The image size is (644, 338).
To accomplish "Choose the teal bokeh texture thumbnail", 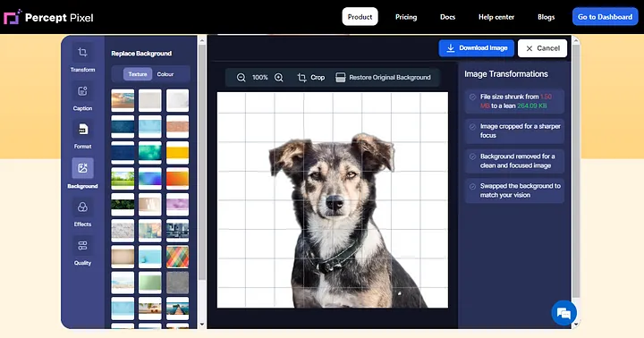I will 150,152.
